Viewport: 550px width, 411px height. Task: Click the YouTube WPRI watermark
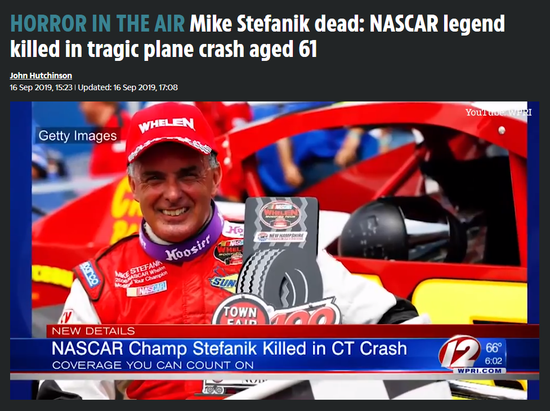(x=498, y=112)
